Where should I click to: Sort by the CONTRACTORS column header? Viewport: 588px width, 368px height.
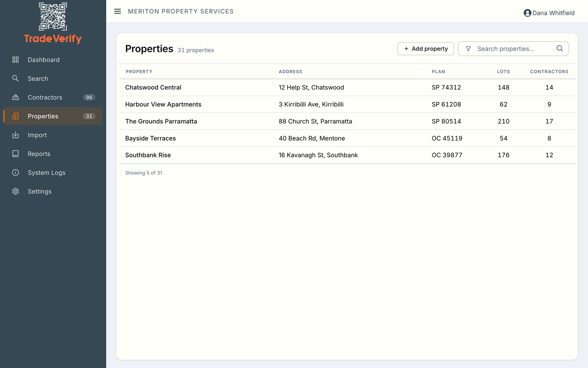[x=549, y=72]
